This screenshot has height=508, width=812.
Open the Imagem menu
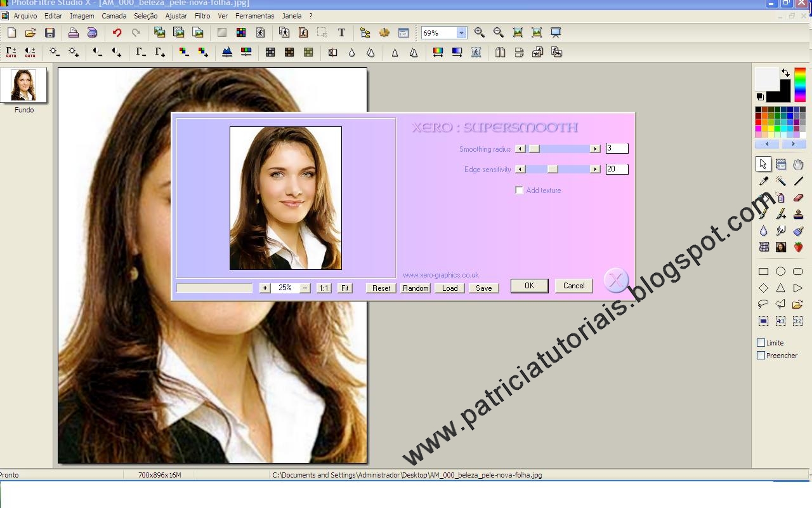[x=82, y=16]
